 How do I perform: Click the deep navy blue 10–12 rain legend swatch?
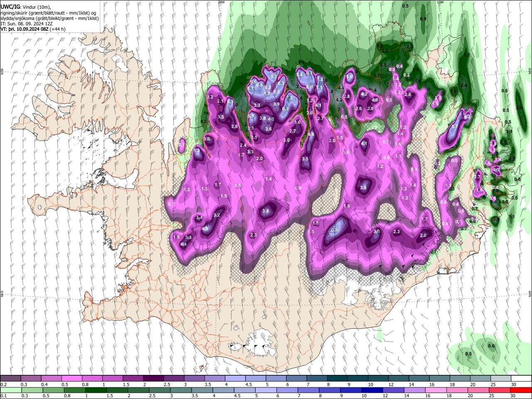[x=372, y=390]
